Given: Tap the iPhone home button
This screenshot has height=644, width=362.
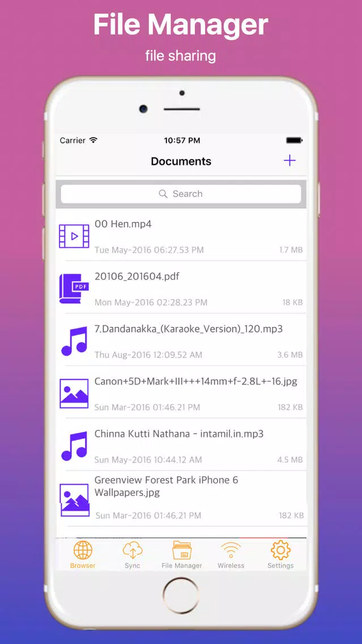Looking at the screenshot, I should point(181,596).
